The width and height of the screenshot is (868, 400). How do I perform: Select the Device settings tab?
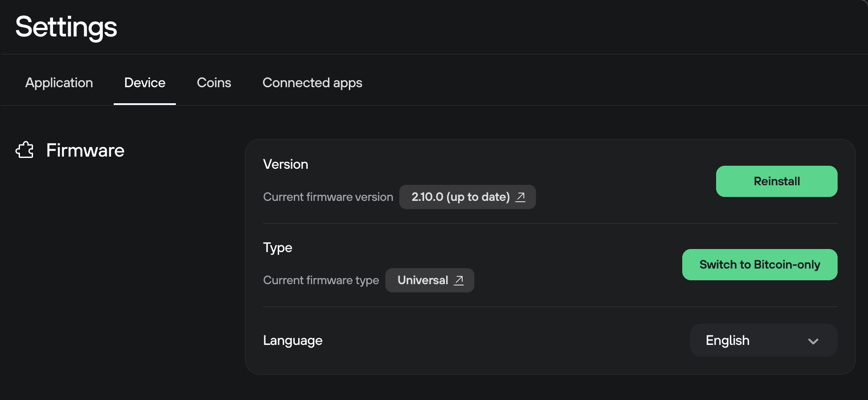[145, 82]
